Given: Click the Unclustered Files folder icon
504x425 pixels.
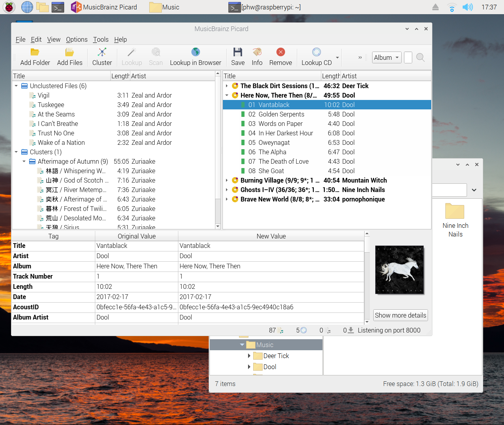Looking at the screenshot, I should tap(24, 86).
